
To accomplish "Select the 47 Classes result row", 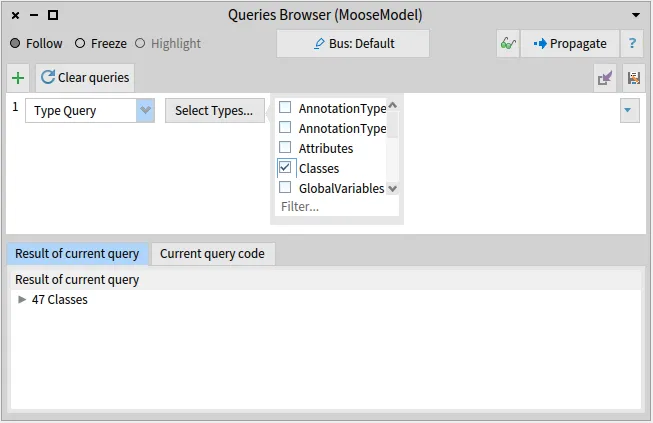I will 326,300.
